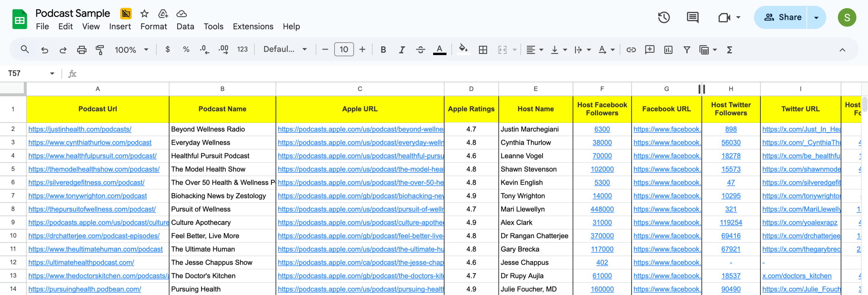This screenshot has height=295, width=868.
Task: Open the zoom 100% dropdown
Action: (131, 50)
